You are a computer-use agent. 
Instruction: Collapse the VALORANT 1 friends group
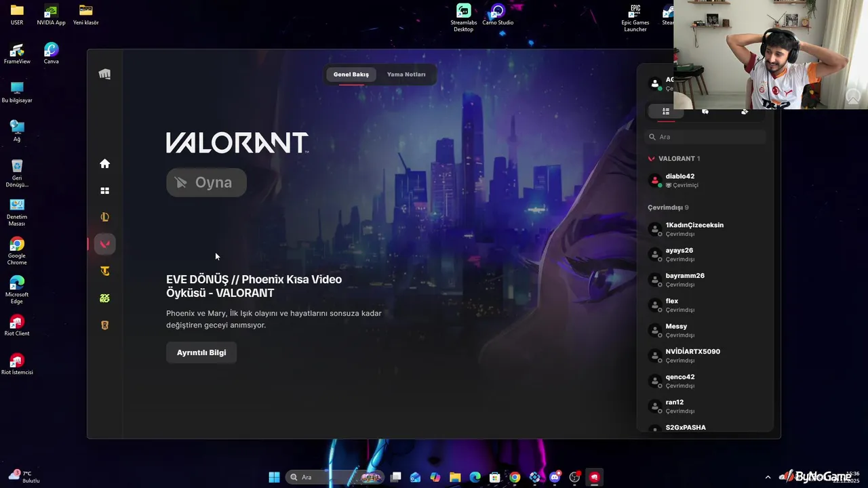pos(674,159)
